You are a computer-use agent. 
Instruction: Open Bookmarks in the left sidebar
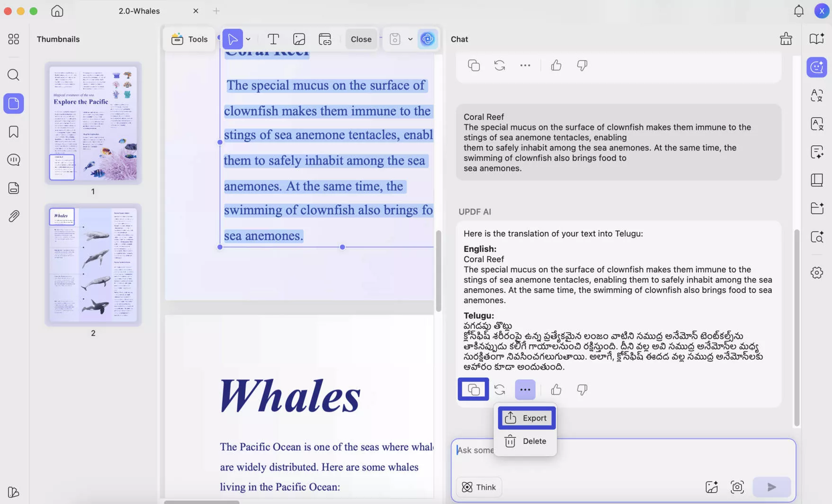13,132
